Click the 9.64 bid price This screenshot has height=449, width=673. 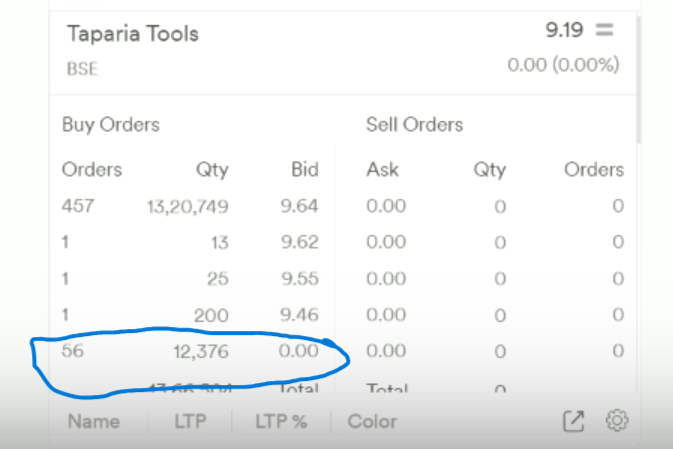(x=300, y=206)
